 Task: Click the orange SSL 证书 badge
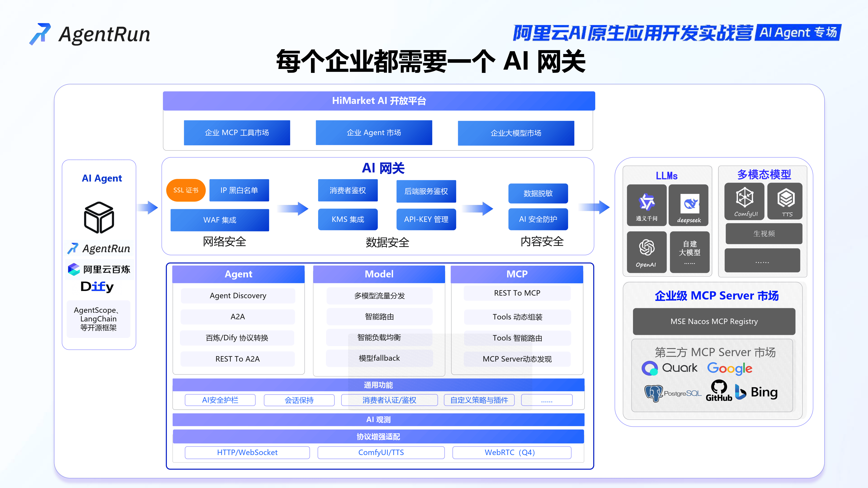(186, 190)
